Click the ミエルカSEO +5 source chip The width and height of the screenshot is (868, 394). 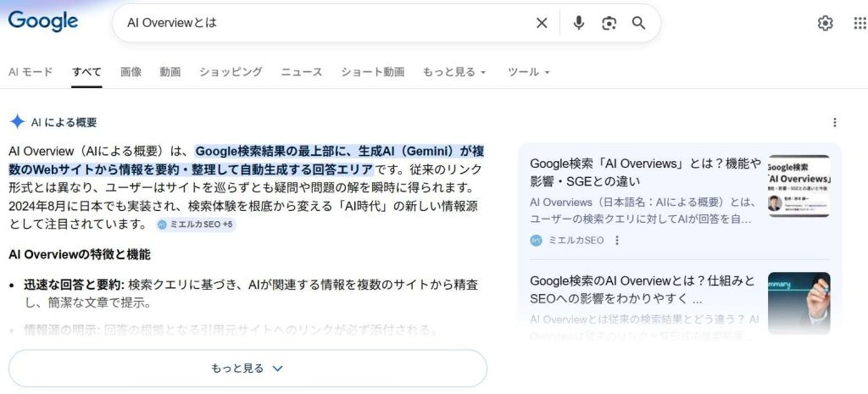click(196, 225)
